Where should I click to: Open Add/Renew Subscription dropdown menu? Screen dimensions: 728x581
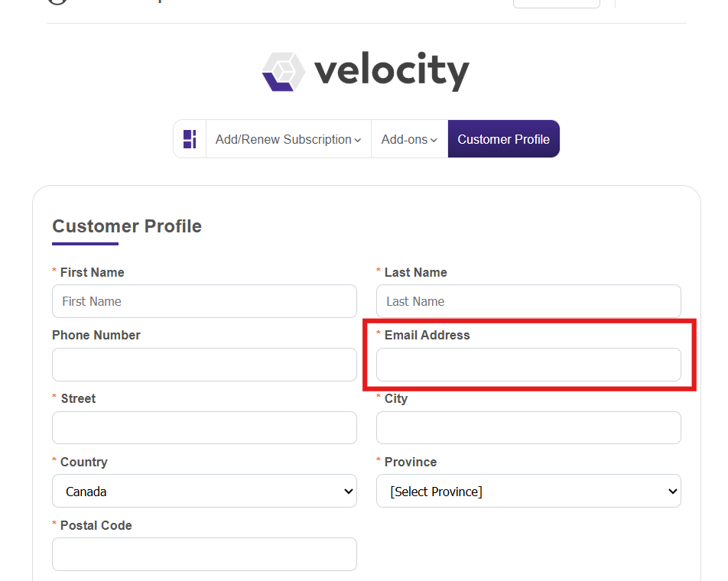point(288,139)
